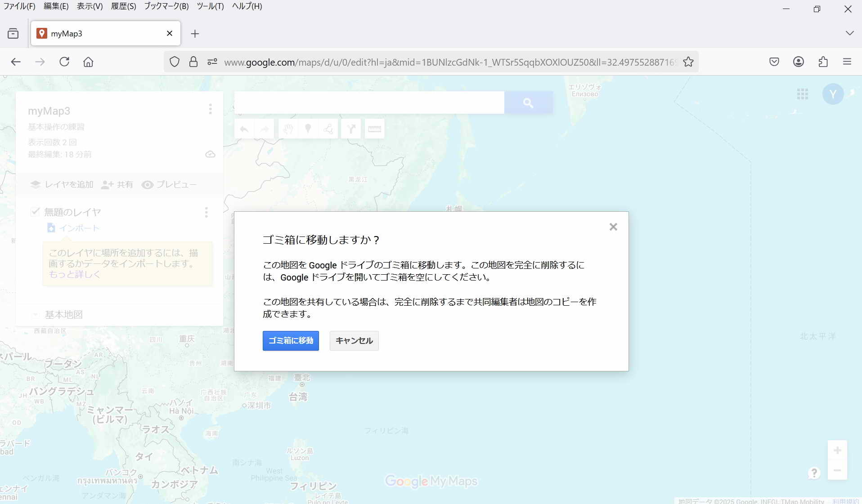
Task: Toggle the 無題のレイヤ layer checkbox
Action: point(35,212)
